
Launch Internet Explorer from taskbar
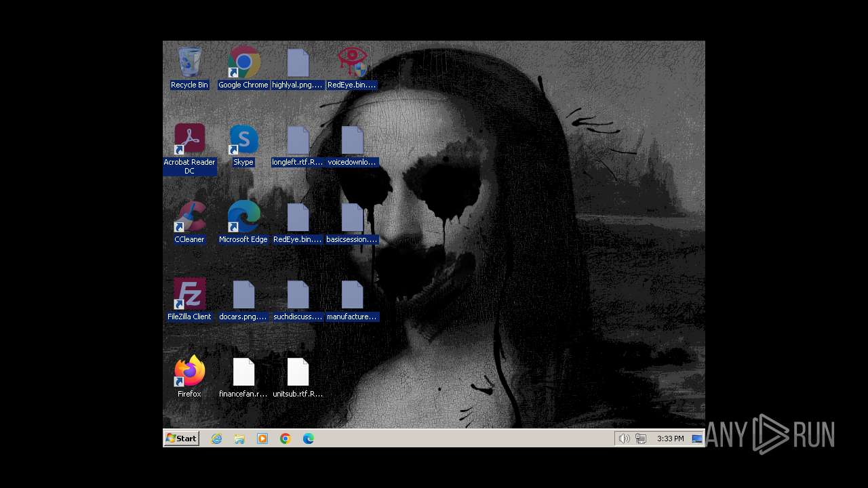216,439
